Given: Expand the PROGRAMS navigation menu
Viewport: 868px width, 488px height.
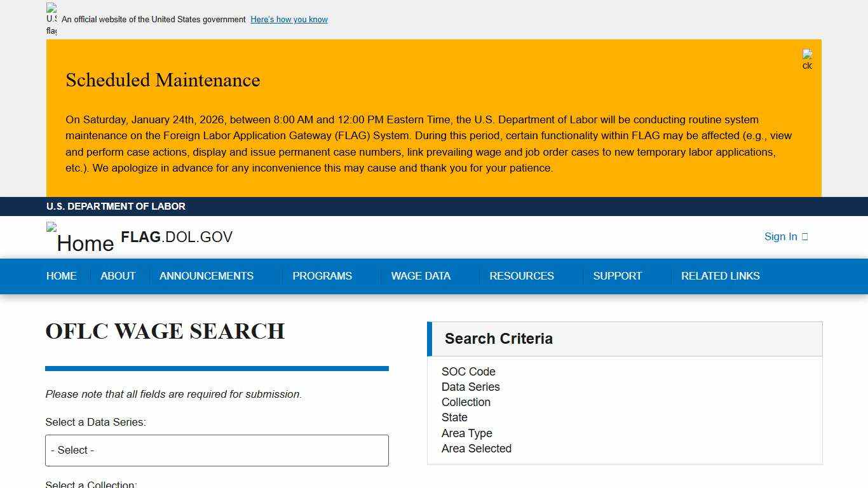Looking at the screenshot, I should (322, 276).
